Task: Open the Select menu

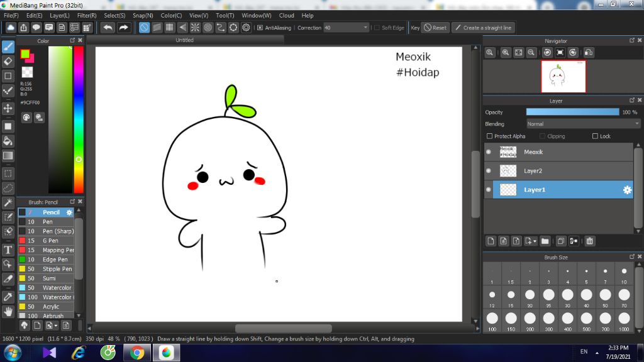Action: tap(114, 16)
